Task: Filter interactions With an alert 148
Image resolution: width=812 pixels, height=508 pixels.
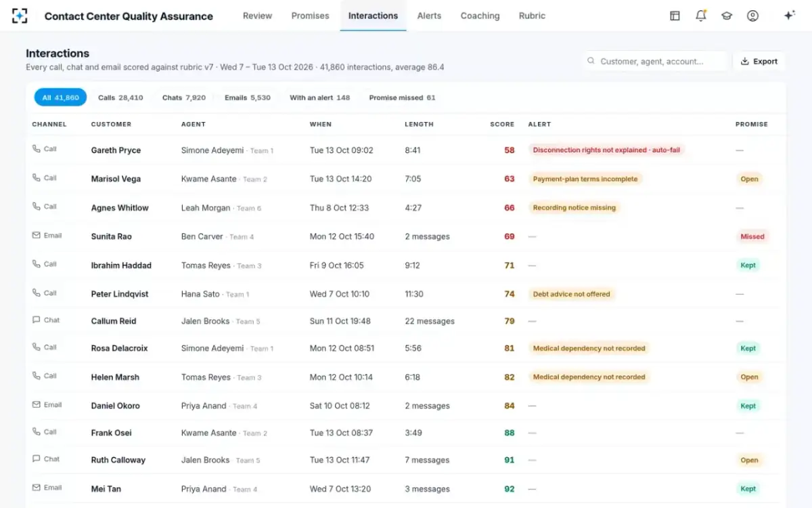Action: coord(320,98)
